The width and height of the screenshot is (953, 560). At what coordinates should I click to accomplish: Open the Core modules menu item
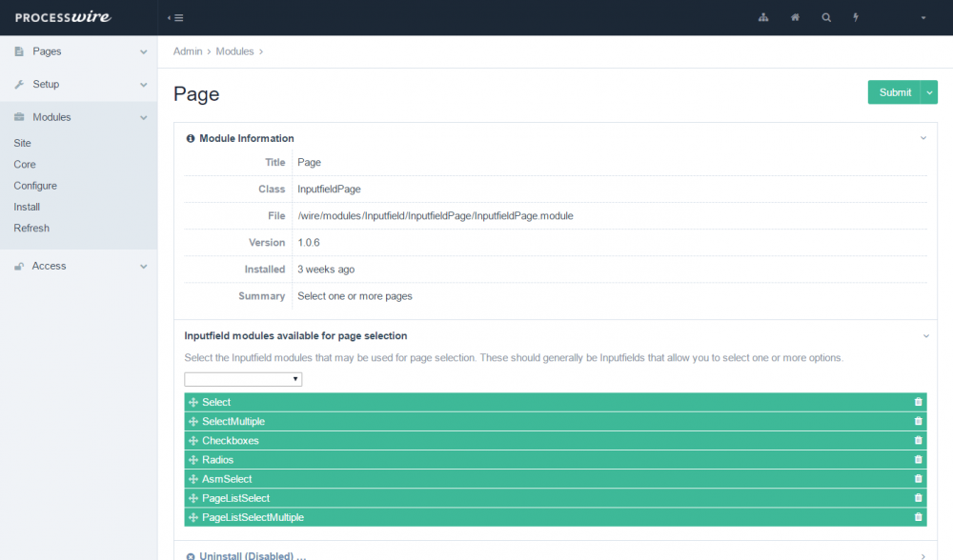(x=25, y=165)
